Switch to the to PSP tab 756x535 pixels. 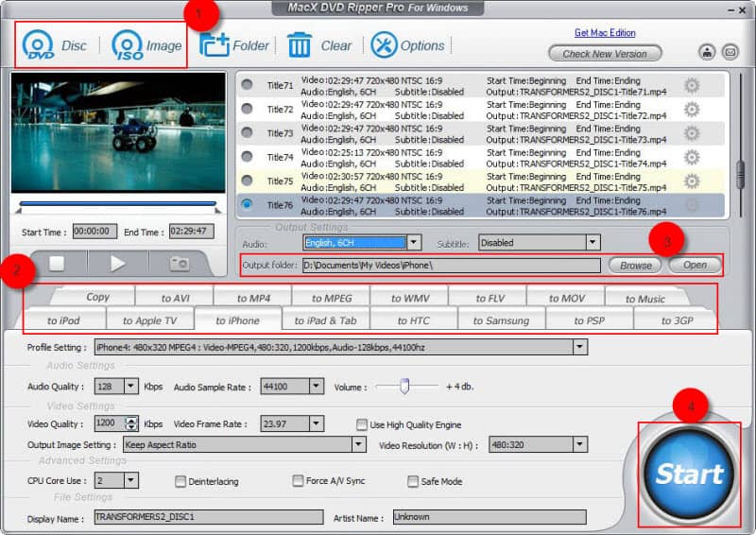(x=589, y=320)
